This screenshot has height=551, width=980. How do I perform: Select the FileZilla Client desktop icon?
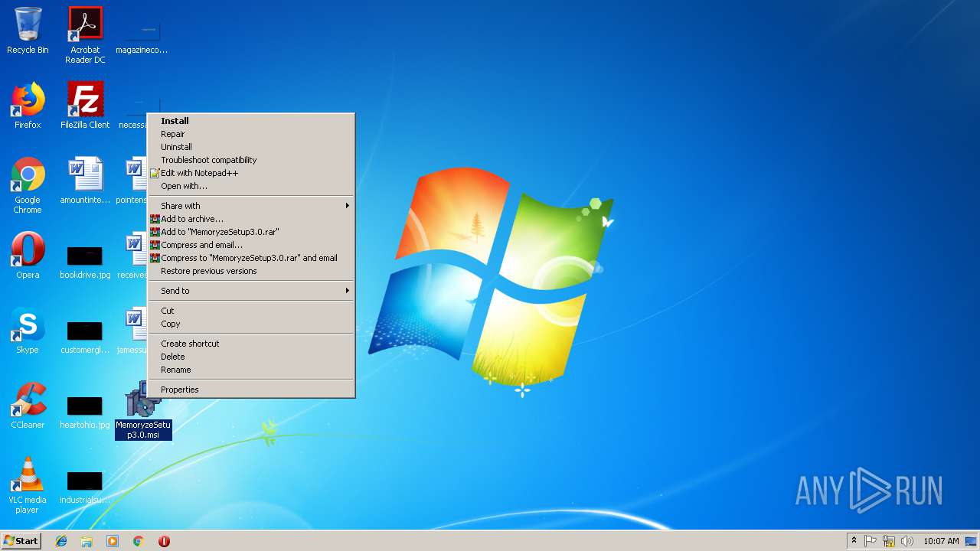[85, 106]
